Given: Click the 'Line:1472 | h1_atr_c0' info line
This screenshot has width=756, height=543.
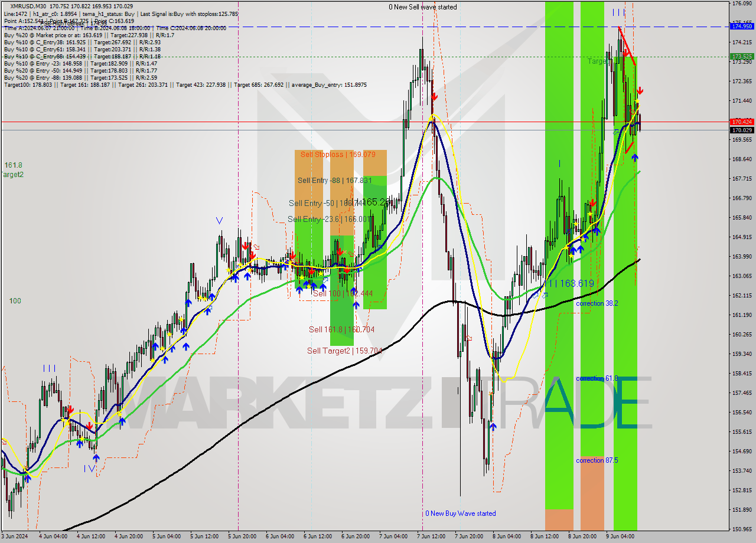Looking at the screenshot, I should 121,14.
